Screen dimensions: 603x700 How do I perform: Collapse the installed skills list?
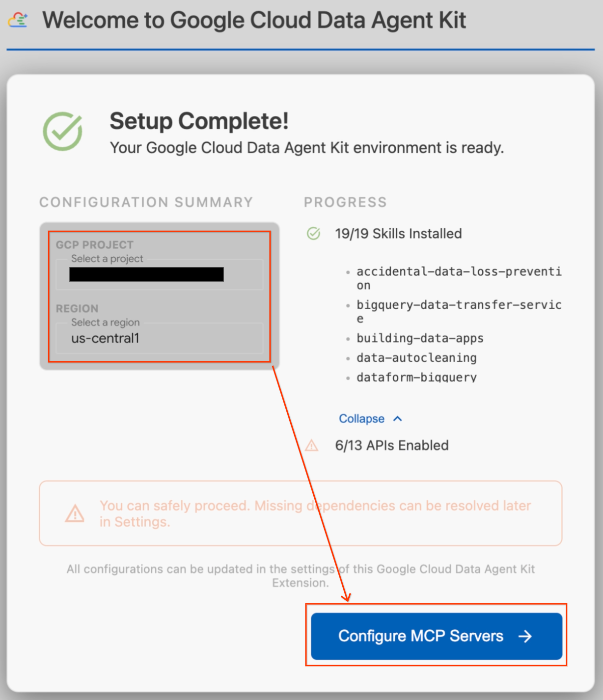click(x=371, y=419)
